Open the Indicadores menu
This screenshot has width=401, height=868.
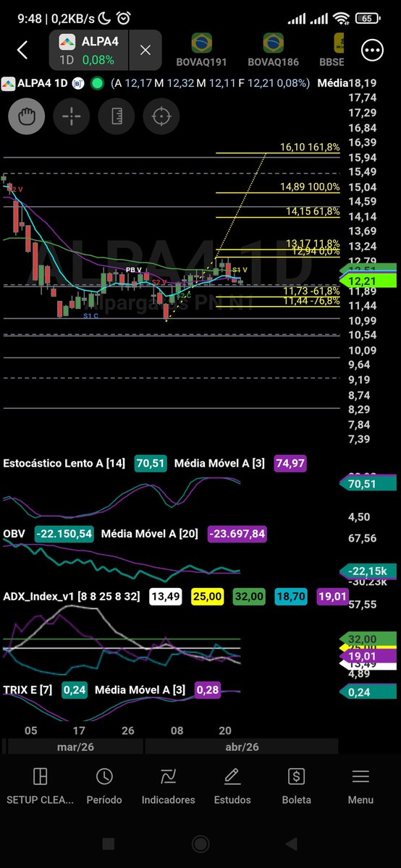click(168, 786)
